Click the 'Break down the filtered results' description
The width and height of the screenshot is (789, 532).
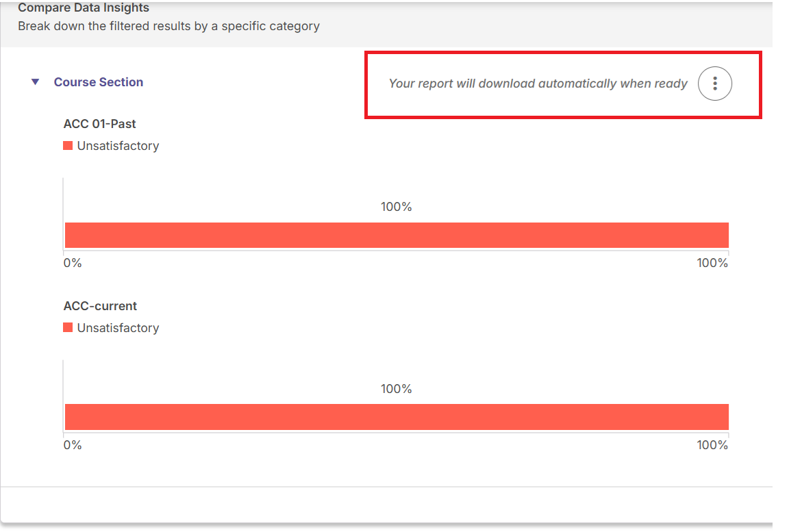tap(168, 26)
